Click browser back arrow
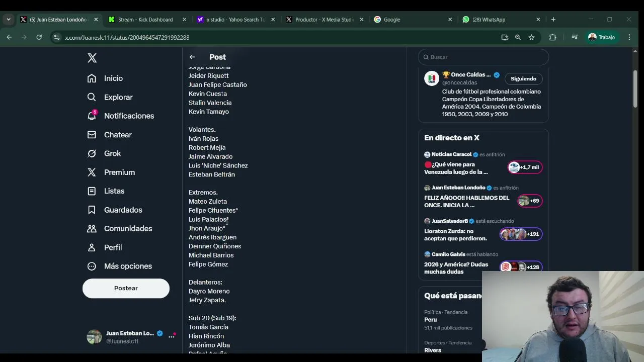The image size is (644, 362). coord(9,37)
